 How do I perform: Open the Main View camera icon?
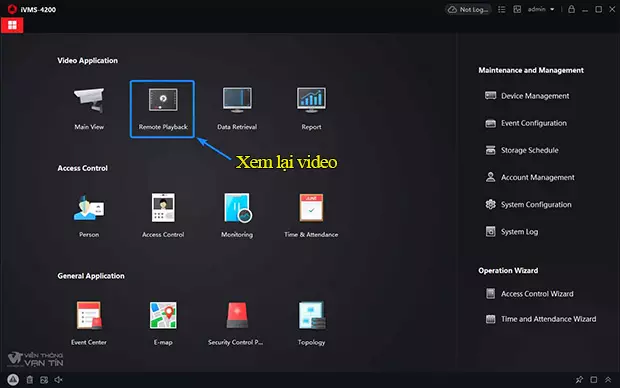click(89, 100)
